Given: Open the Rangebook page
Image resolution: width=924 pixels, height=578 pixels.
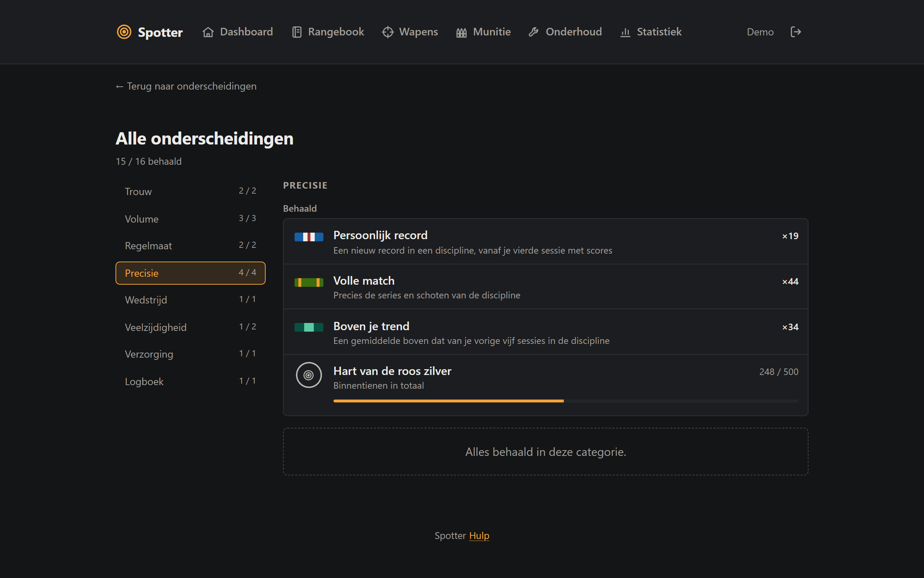Looking at the screenshot, I should click(328, 32).
